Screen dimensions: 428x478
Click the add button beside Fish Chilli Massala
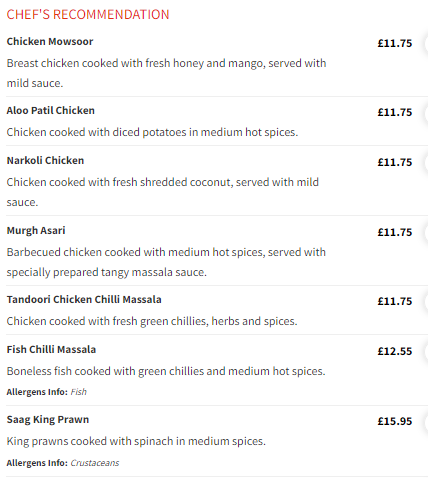pos(426,351)
